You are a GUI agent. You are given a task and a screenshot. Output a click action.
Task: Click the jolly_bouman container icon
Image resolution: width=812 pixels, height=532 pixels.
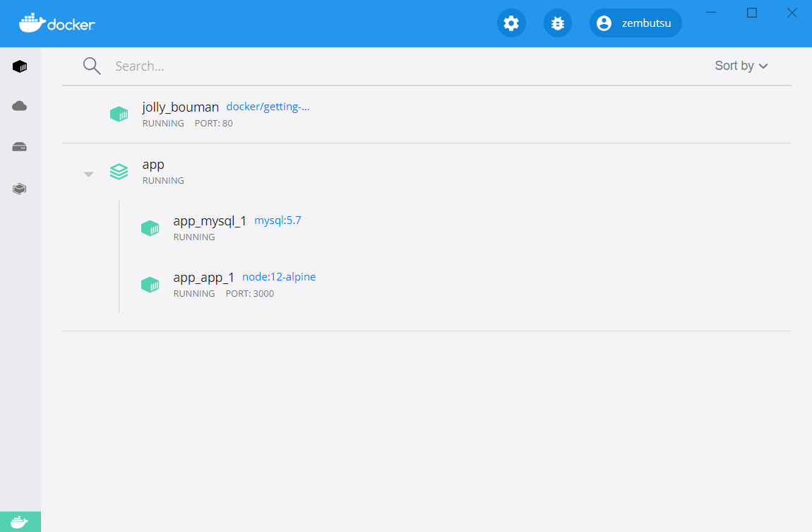pos(119,114)
